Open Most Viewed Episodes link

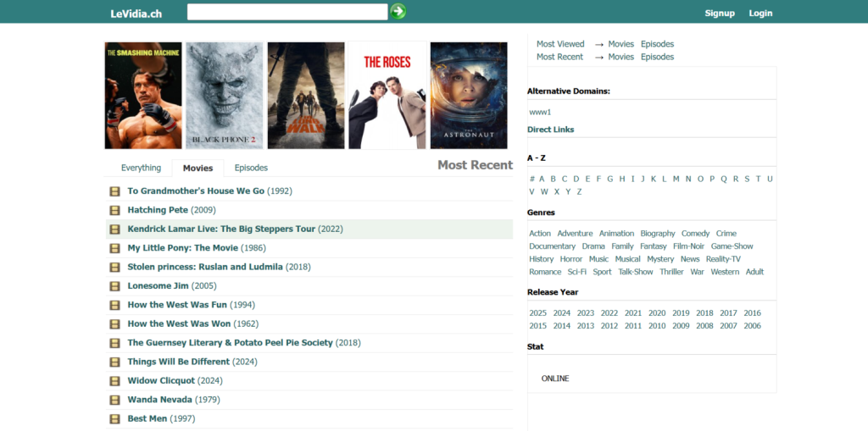pos(657,44)
